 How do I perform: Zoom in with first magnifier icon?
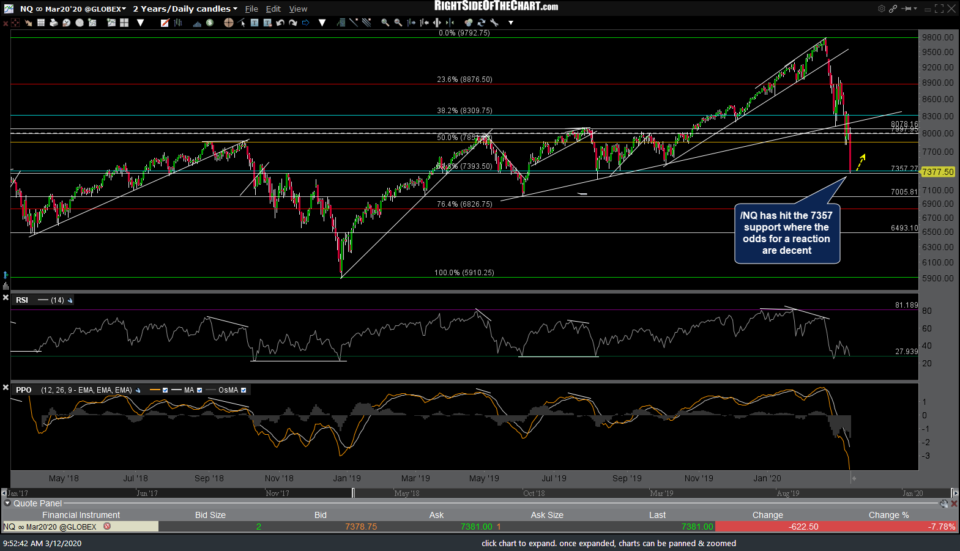click(385, 23)
